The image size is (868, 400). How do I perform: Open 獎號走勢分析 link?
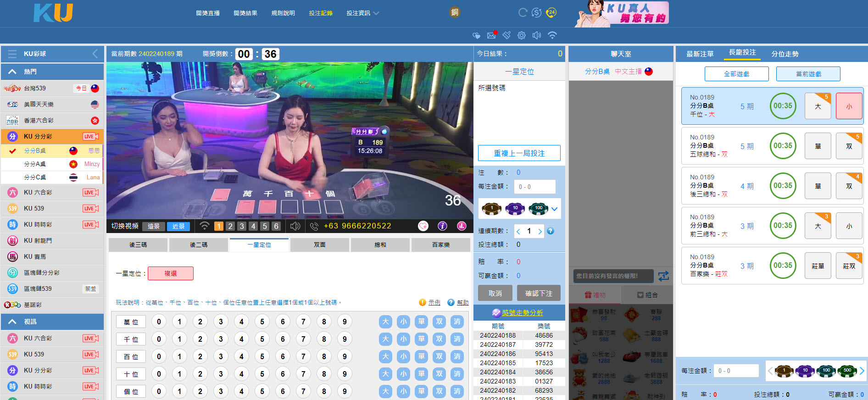(522, 313)
